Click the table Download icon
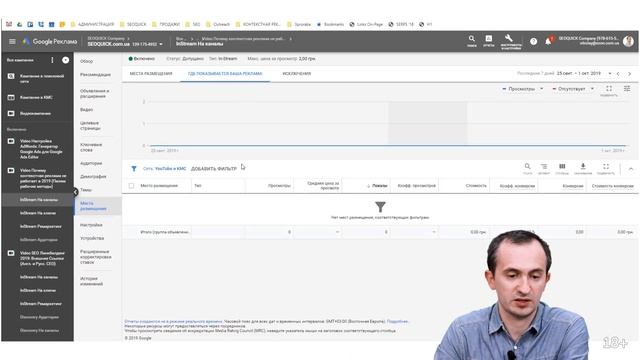 pos(583,167)
